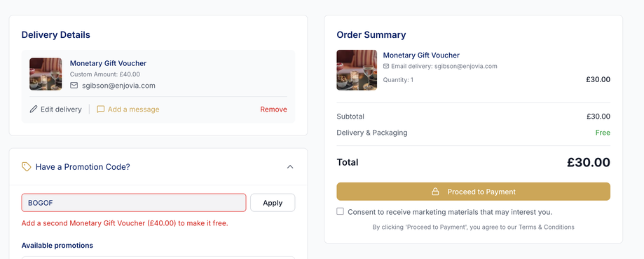Collapse the promotion code section using the chevron
Viewport: 644px width, 259px height.
pyautogui.click(x=290, y=167)
